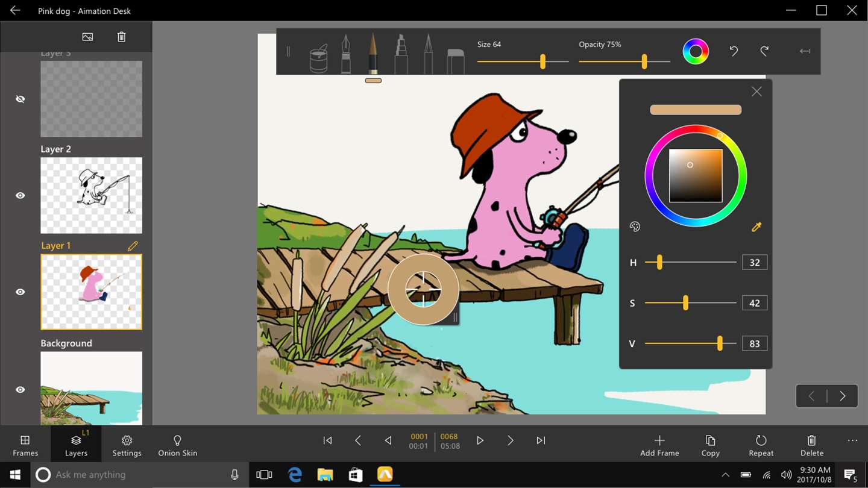
Task: Open the more options ellipsis menu
Action: click(x=852, y=440)
